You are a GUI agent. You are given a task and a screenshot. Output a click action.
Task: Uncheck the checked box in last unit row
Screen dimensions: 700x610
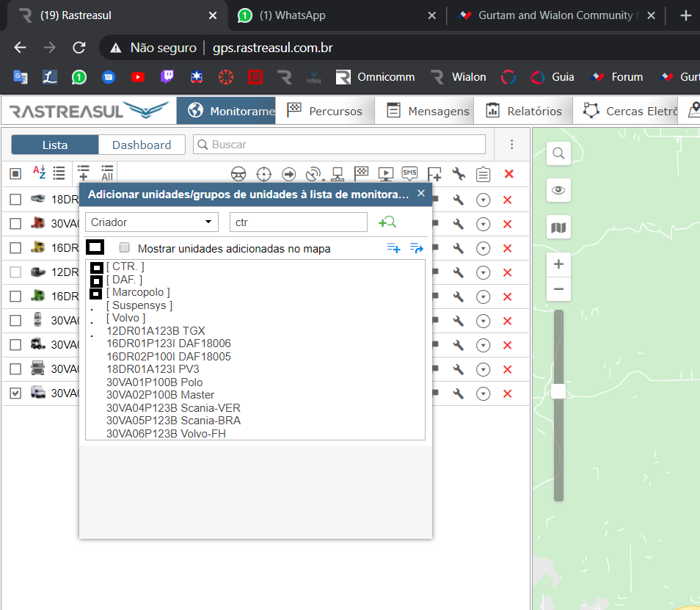click(15, 393)
